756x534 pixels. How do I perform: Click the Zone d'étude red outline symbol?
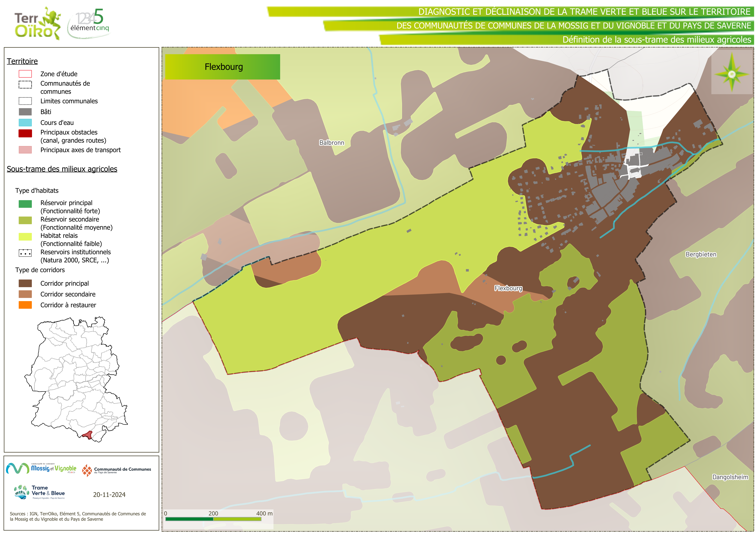[x=25, y=74]
